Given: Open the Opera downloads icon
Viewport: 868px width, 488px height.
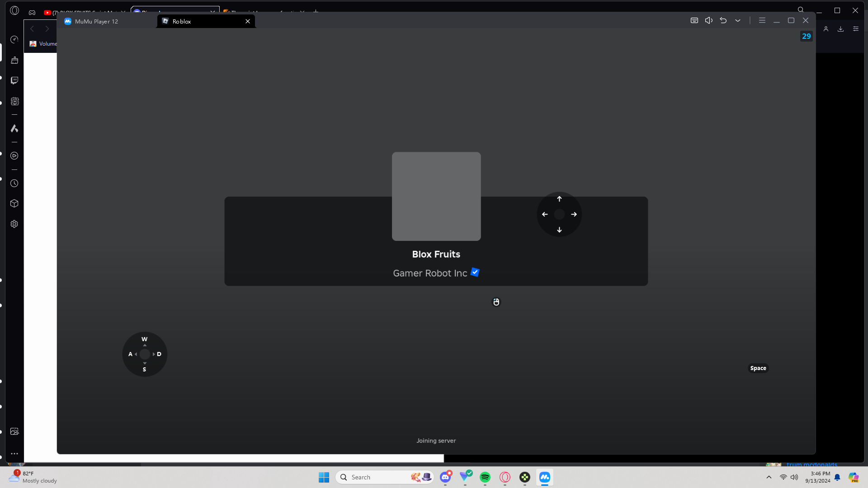Looking at the screenshot, I should click(841, 29).
